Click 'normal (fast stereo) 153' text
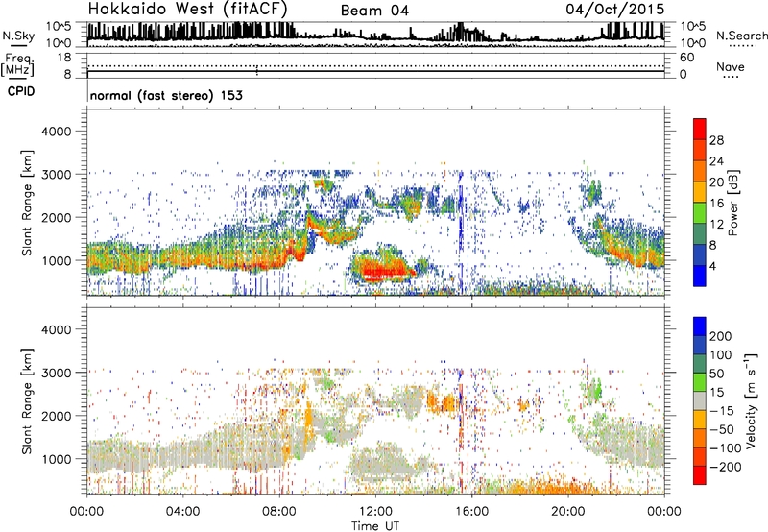 coord(166,95)
